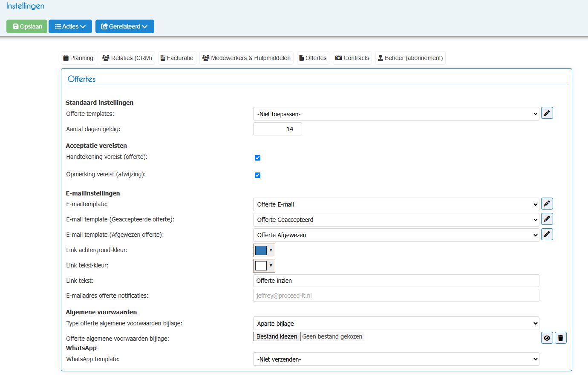Open the WhatsApp template dropdown

coord(396,359)
